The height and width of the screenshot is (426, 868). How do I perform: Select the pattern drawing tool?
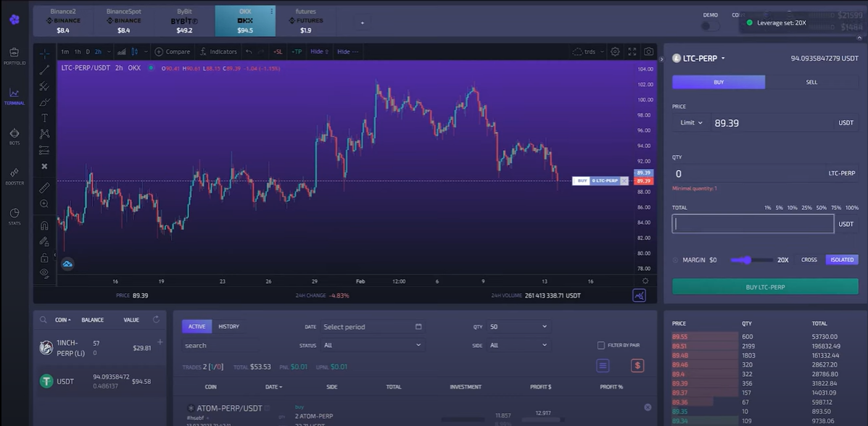tap(44, 134)
